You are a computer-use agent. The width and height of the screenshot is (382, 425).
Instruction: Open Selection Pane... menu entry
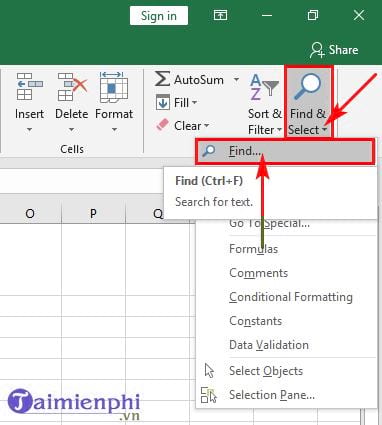tap(286, 395)
